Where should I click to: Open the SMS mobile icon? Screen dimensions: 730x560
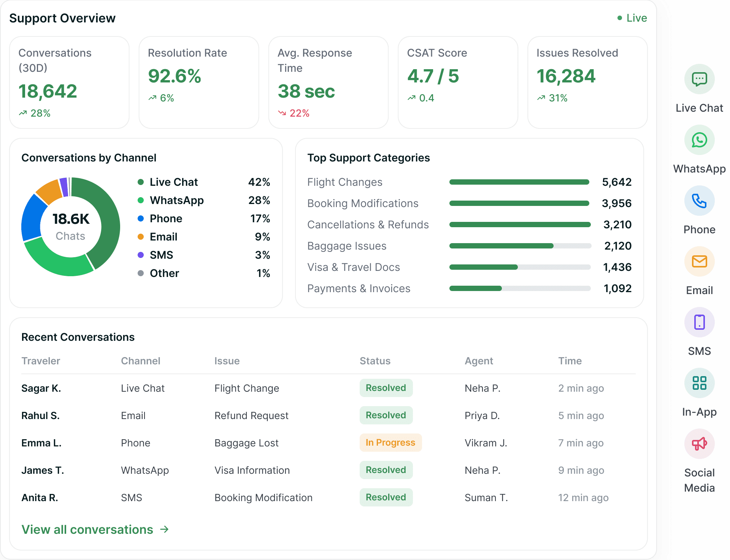[699, 322]
